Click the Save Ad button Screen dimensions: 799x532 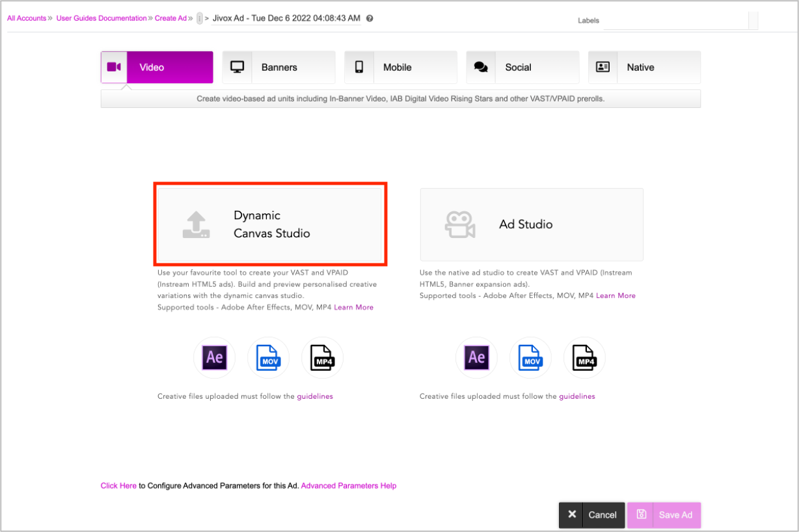pos(664,515)
